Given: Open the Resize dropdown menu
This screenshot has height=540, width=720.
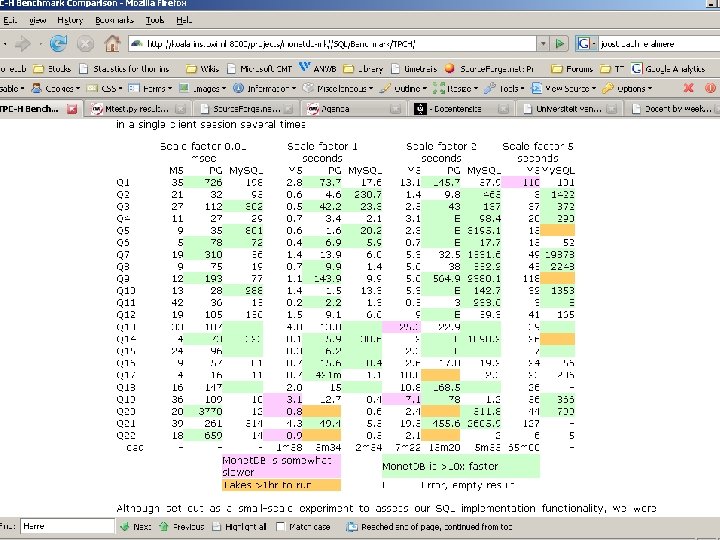Looking at the screenshot, I should pyautogui.click(x=456, y=88).
